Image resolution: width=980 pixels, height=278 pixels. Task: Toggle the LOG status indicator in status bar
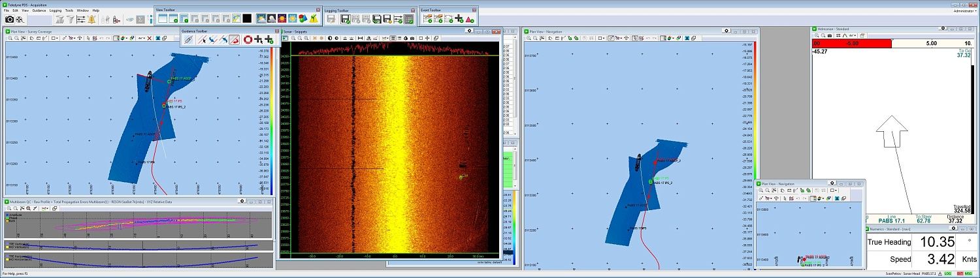[x=948, y=273]
